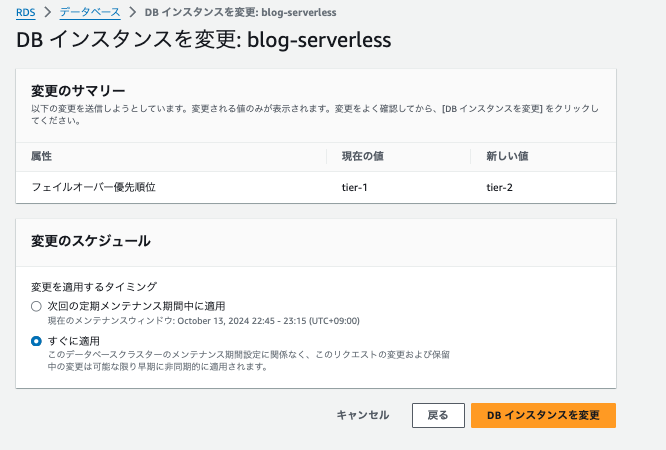Submit with orange DB インスタンスを変更 button
The height and width of the screenshot is (450, 666).
click(543, 415)
